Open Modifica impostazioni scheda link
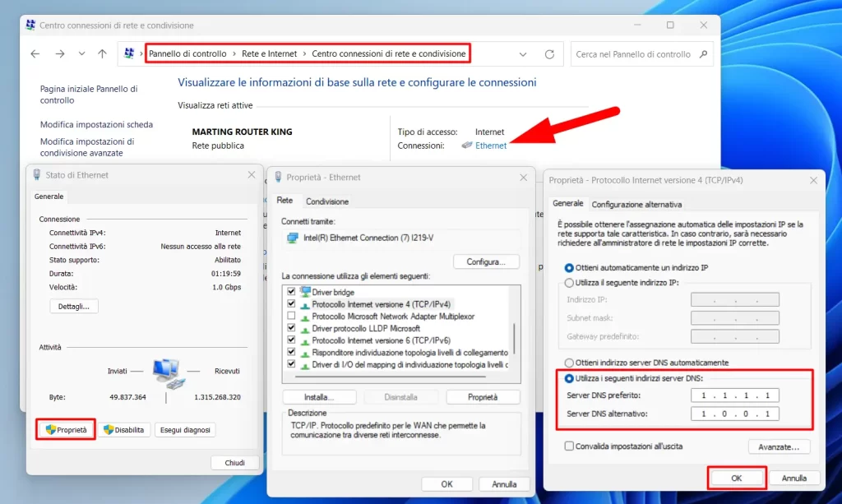Viewport: 842px width, 504px height. 96,124
